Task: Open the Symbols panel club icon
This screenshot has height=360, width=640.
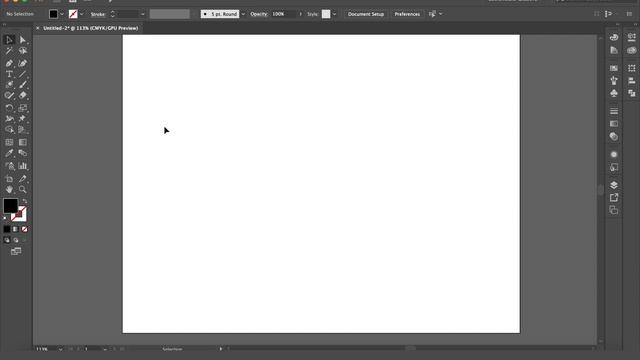Action: click(613, 93)
